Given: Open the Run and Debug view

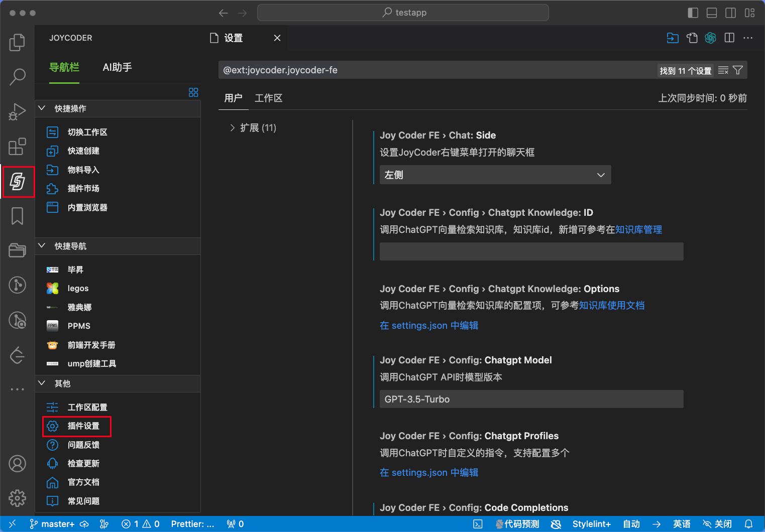Looking at the screenshot, I should (17, 112).
